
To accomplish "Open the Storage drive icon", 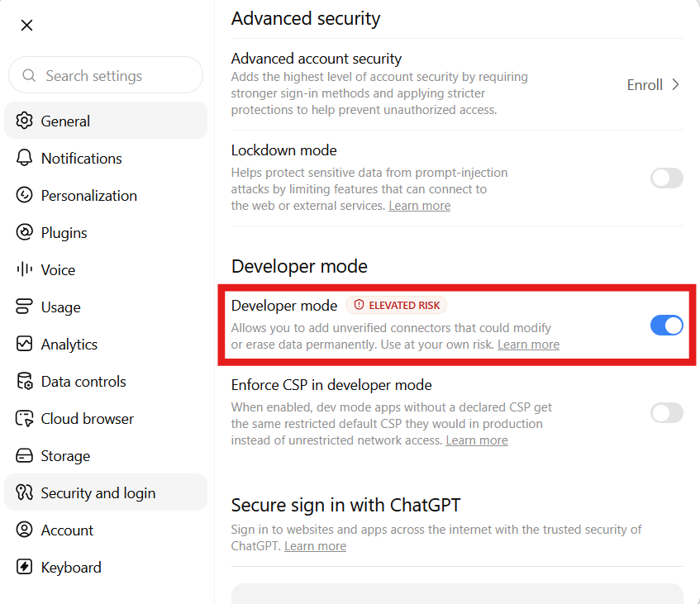I will pyautogui.click(x=24, y=455).
